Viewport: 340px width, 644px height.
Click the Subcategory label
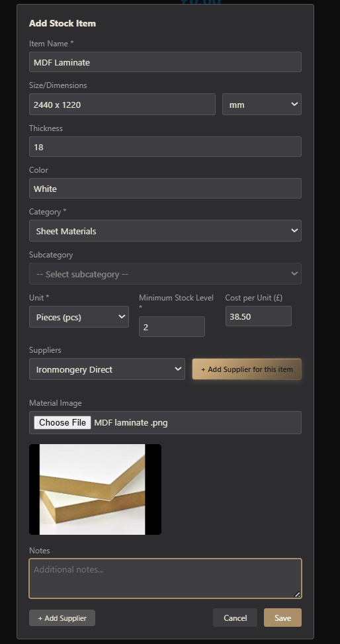pyautogui.click(x=51, y=255)
